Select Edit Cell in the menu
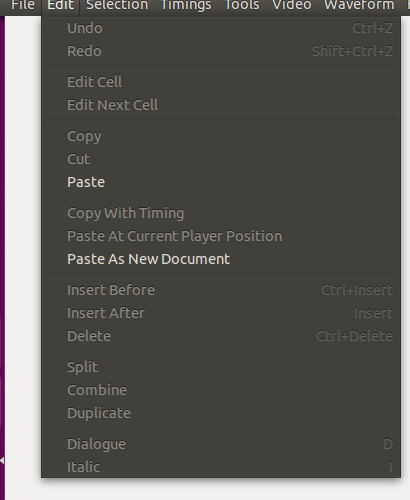 221,82
